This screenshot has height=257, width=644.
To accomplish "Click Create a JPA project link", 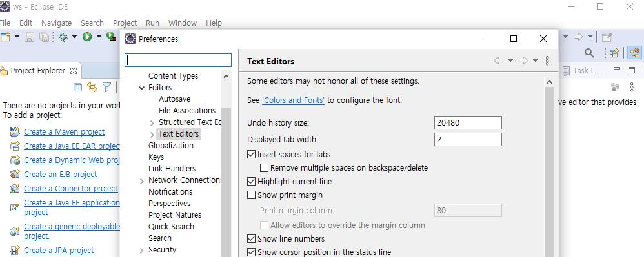I will coord(59,250).
